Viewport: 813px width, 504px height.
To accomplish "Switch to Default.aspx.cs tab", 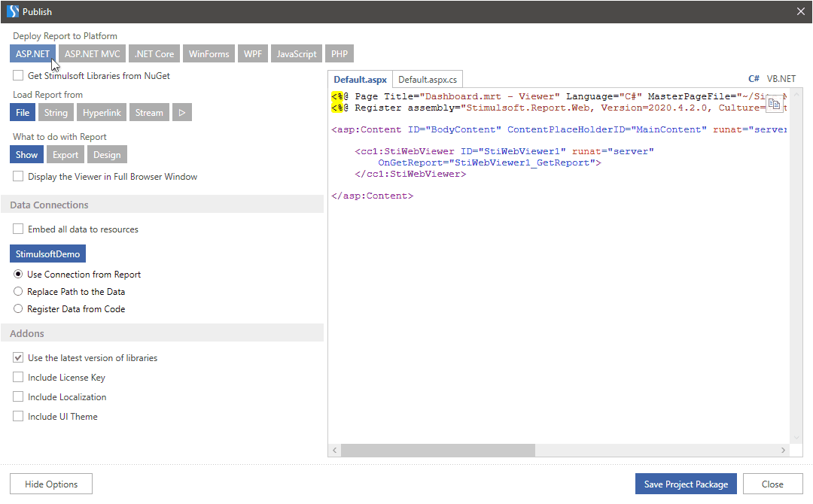I will click(428, 79).
